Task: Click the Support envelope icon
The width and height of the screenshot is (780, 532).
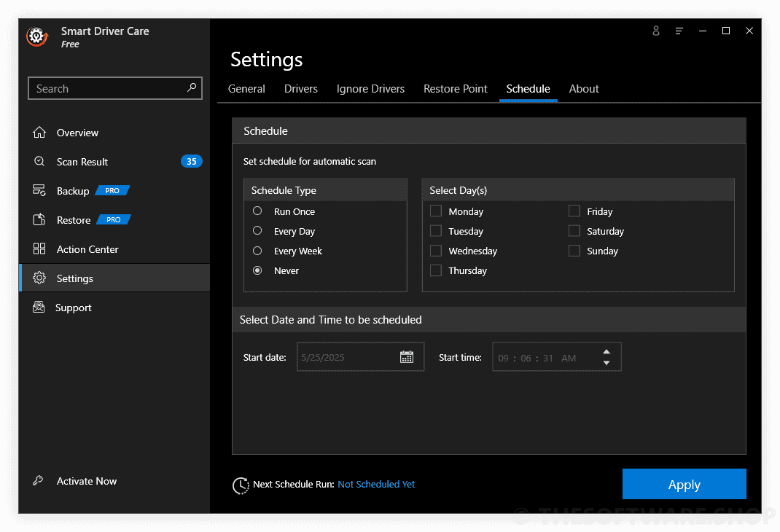Action: pyautogui.click(x=39, y=308)
